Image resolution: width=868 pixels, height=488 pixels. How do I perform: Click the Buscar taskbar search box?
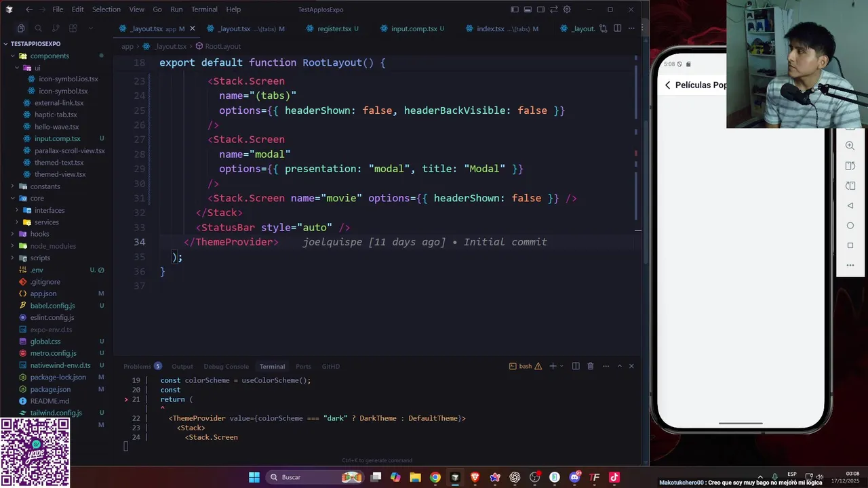click(x=315, y=477)
